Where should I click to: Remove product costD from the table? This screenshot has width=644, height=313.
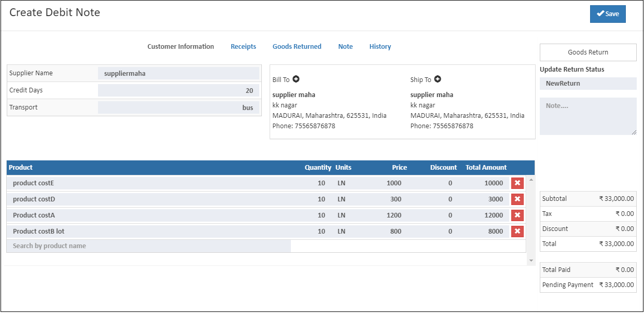517,199
